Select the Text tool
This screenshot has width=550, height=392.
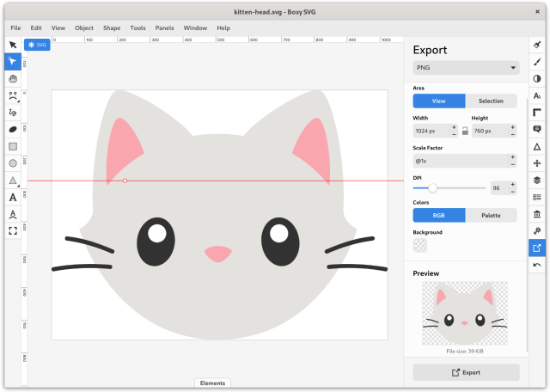click(13, 197)
